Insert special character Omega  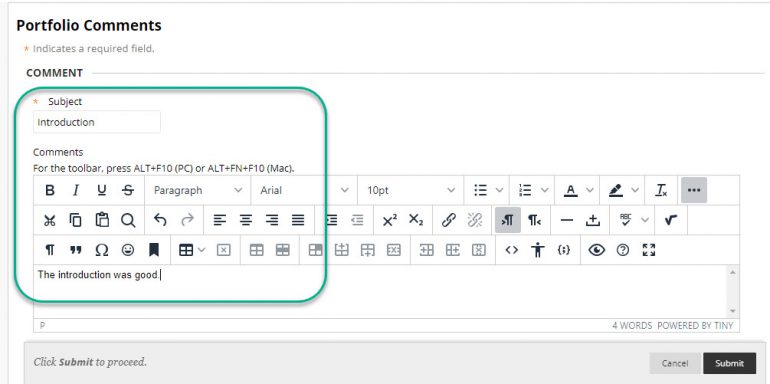pos(102,250)
